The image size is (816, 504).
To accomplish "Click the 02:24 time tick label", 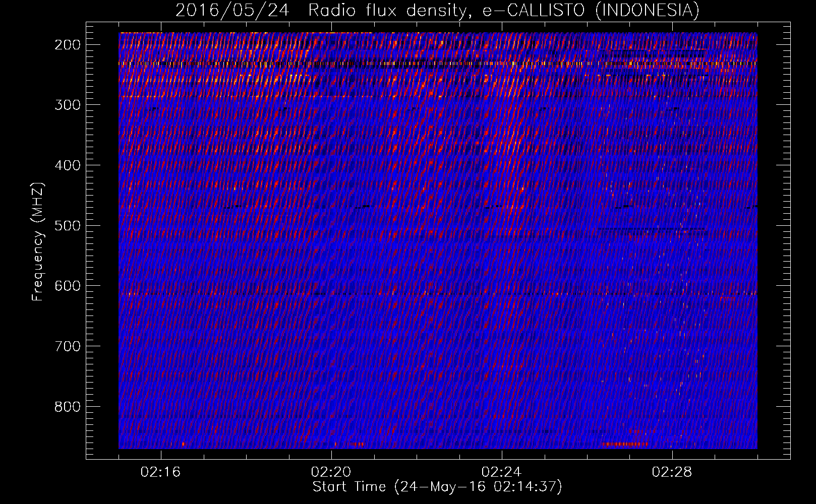I will click(502, 472).
